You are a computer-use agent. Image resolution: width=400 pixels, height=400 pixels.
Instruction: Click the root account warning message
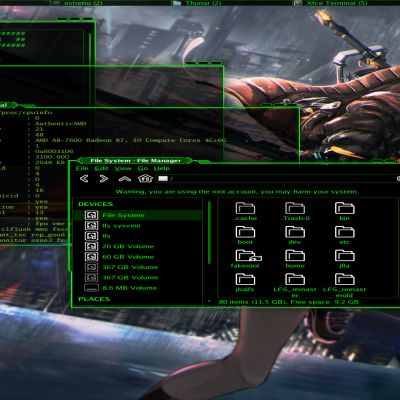(x=237, y=192)
